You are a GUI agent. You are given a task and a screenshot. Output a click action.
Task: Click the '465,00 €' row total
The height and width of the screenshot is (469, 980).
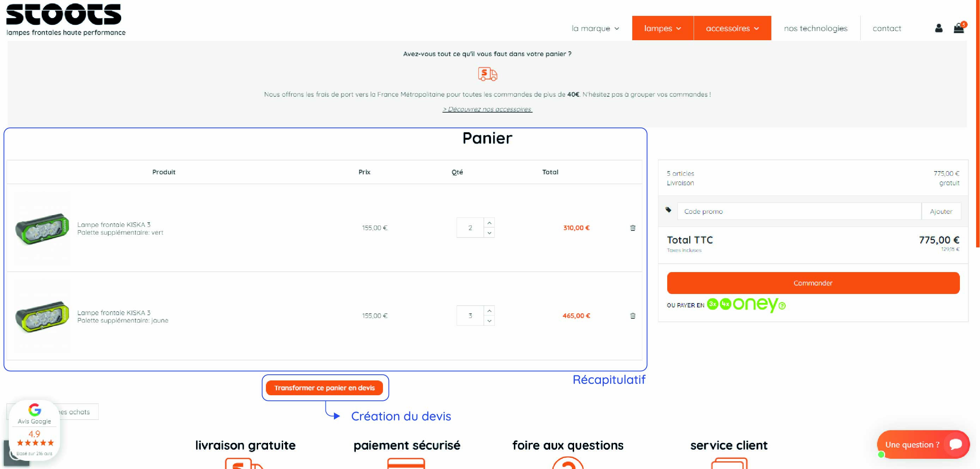click(576, 315)
